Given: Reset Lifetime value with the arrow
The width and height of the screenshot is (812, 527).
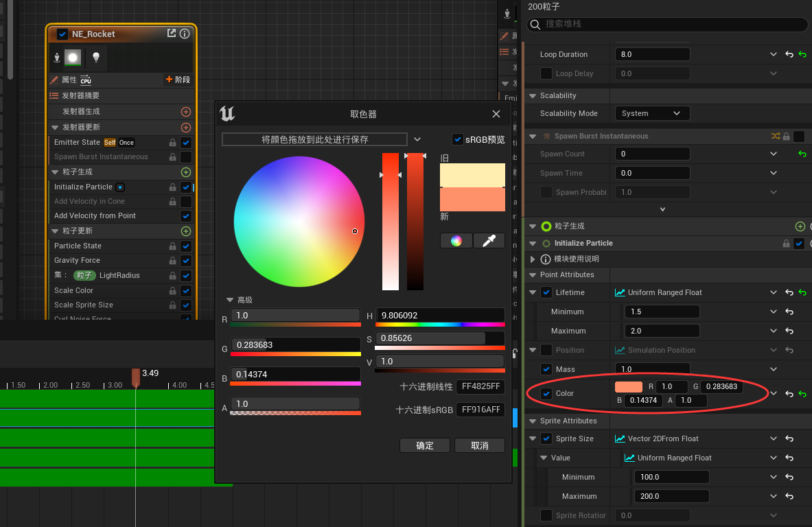Looking at the screenshot, I should pos(789,292).
